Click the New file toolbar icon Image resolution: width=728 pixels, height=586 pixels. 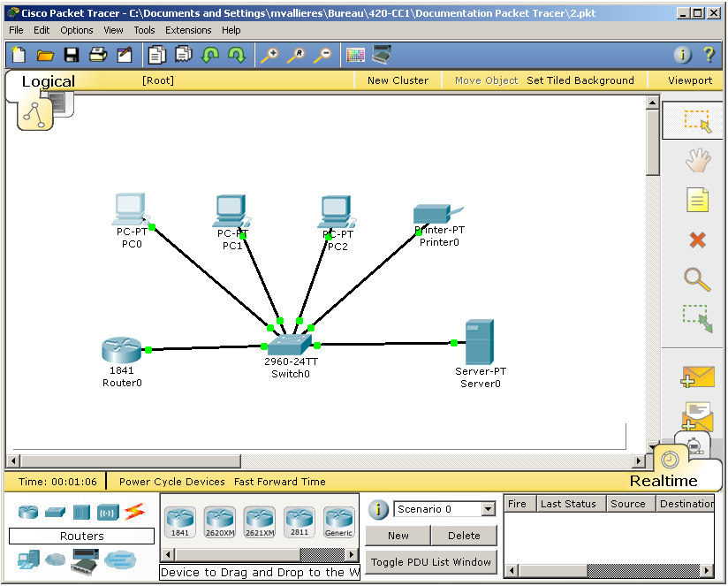[x=19, y=55]
